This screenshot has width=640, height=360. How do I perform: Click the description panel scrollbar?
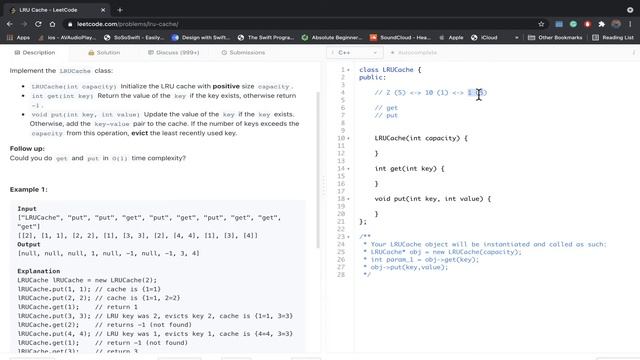click(x=318, y=169)
